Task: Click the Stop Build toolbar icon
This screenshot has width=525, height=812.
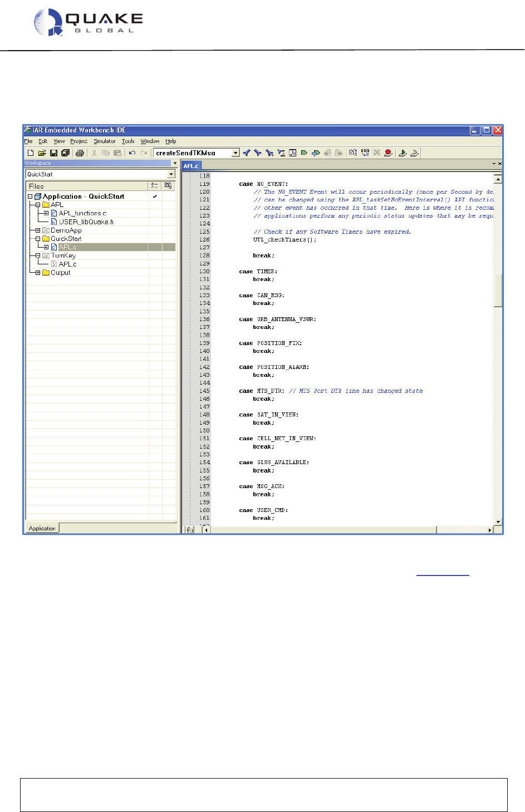Action: coord(377,152)
